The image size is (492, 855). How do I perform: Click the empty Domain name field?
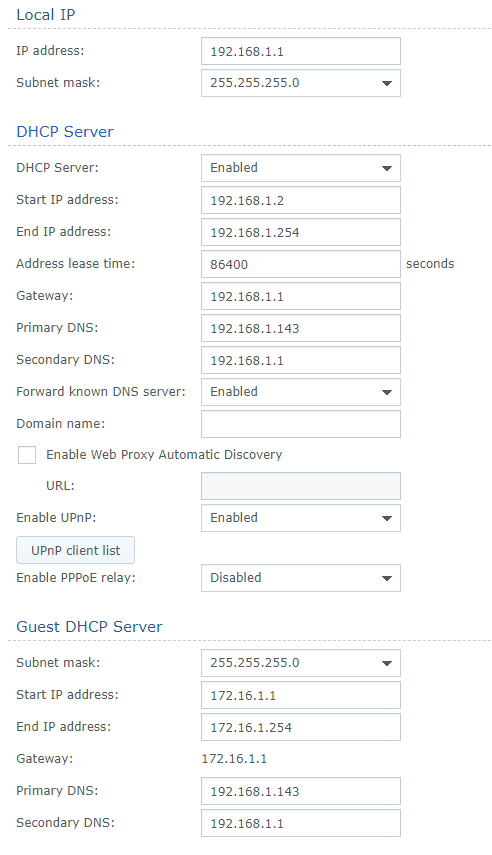click(301, 424)
